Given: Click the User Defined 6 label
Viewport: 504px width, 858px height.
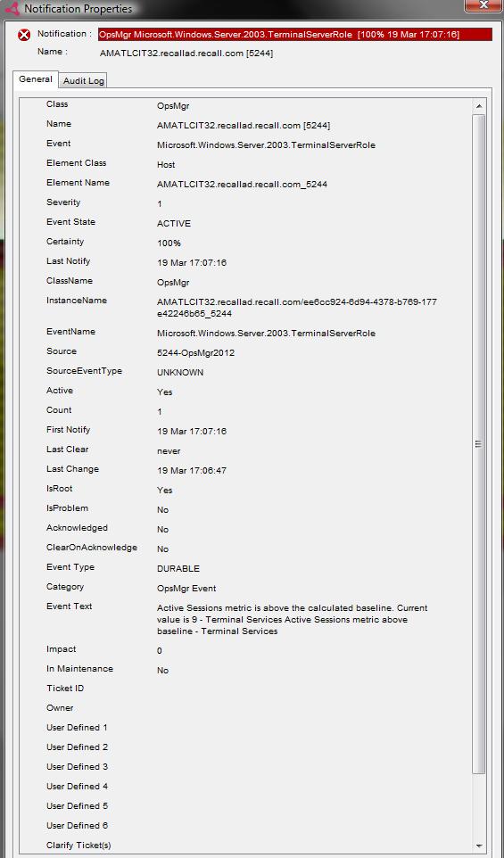Looking at the screenshot, I should coord(77,825).
